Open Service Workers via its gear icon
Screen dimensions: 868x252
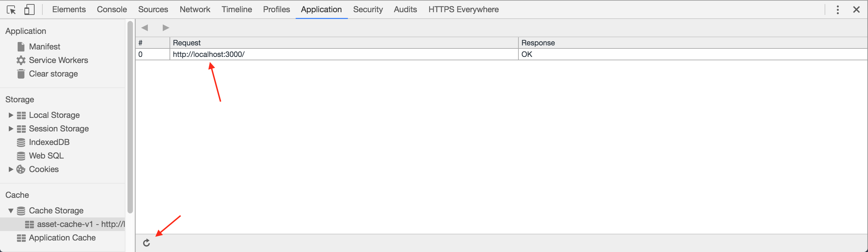tap(21, 60)
